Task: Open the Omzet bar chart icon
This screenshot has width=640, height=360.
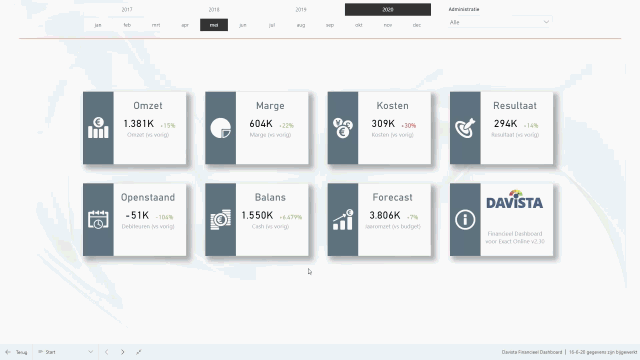Action: [98, 128]
